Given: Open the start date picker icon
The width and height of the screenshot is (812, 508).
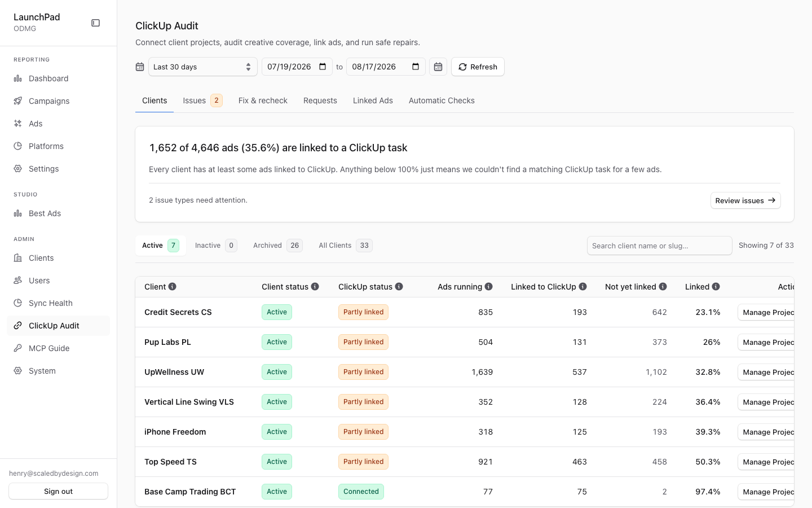Looking at the screenshot, I should [323, 67].
